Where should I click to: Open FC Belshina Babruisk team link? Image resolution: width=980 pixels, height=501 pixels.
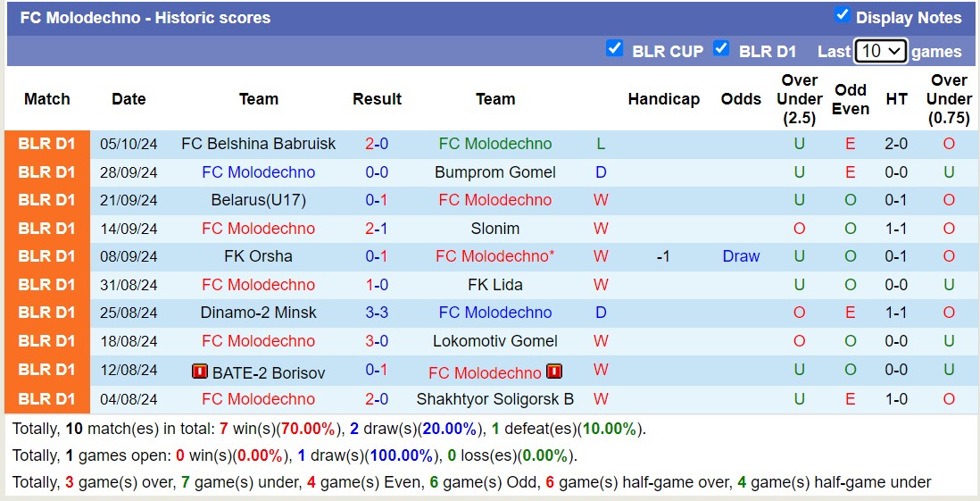coord(258,144)
